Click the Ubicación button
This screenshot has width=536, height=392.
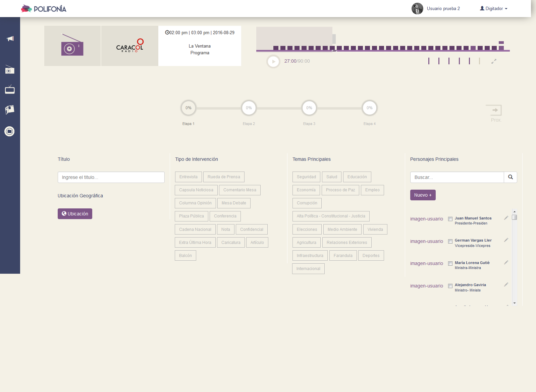[75, 214]
